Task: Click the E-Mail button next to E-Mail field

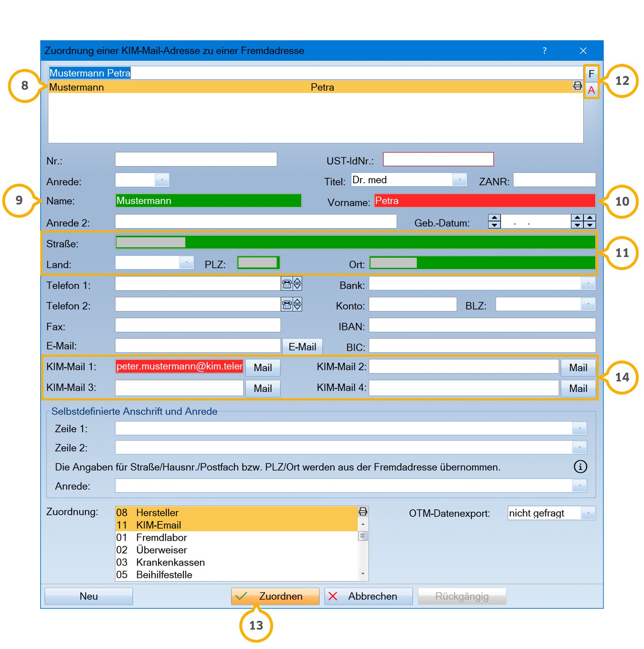Action: 302,347
